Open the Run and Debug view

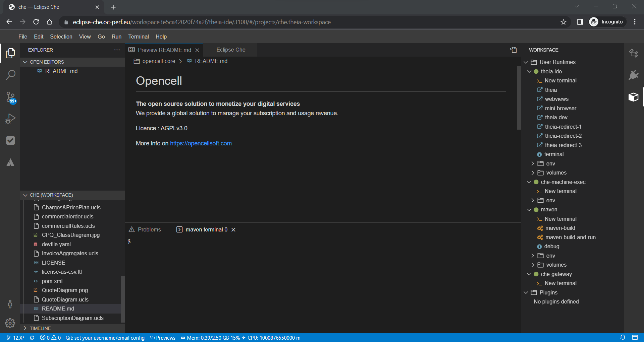[x=10, y=118]
